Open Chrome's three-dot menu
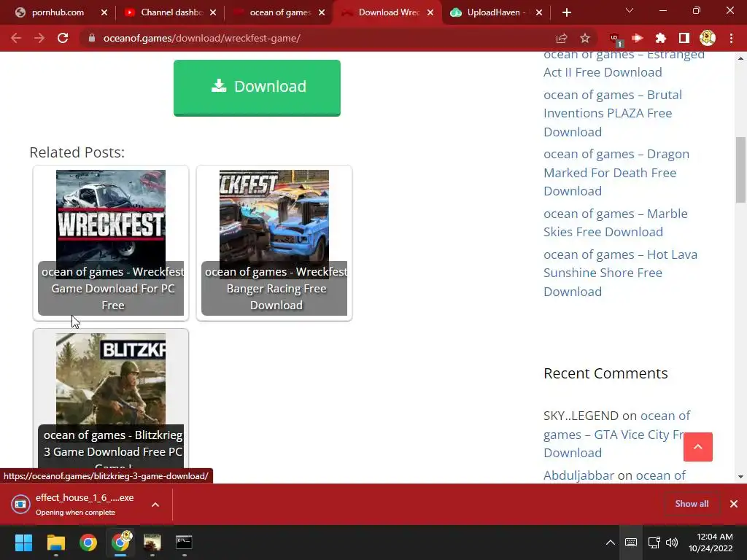747x560 pixels. point(731,38)
